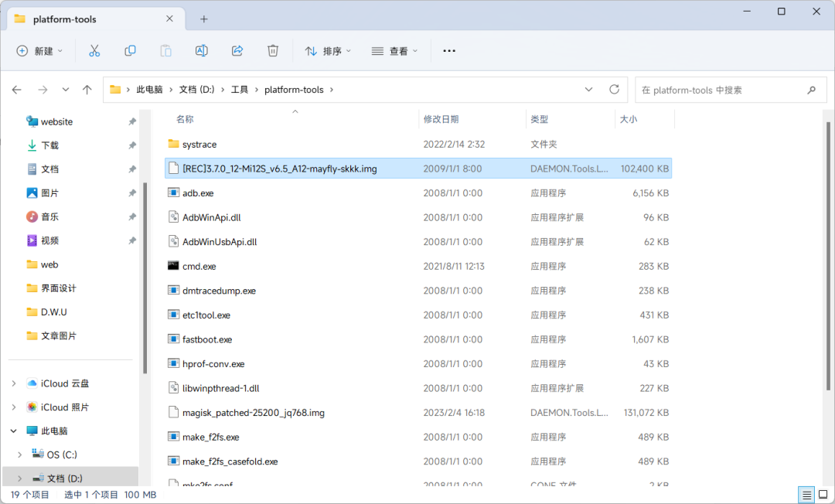Open the See more ellipsis menu
This screenshot has width=835, height=504.
pyautogui.click(x=448, y=50)
